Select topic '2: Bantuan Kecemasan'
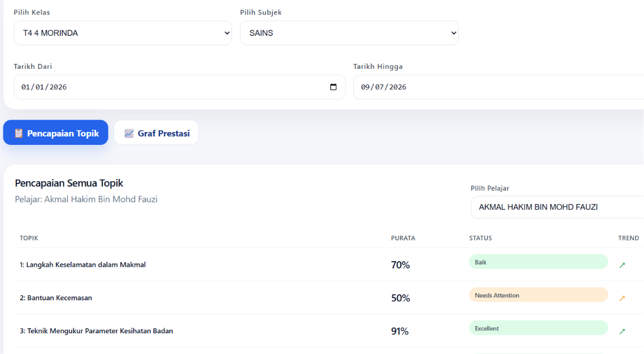This screenshot has height=354, width=644. (x=56, y=298)
